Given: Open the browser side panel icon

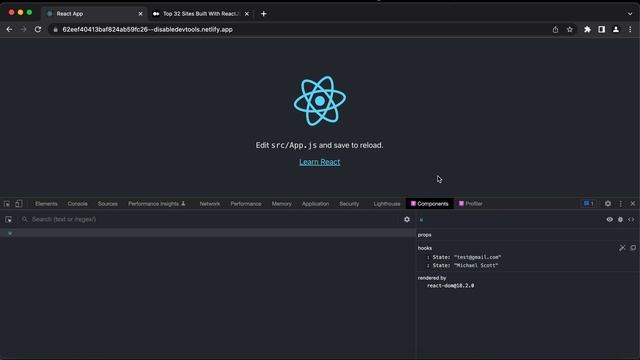Looking at the screenshot, I should pyautogui.click(x=602, y=29).
